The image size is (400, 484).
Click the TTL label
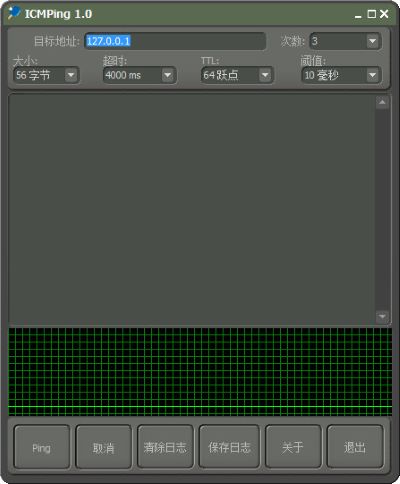[x=210, y=61]
